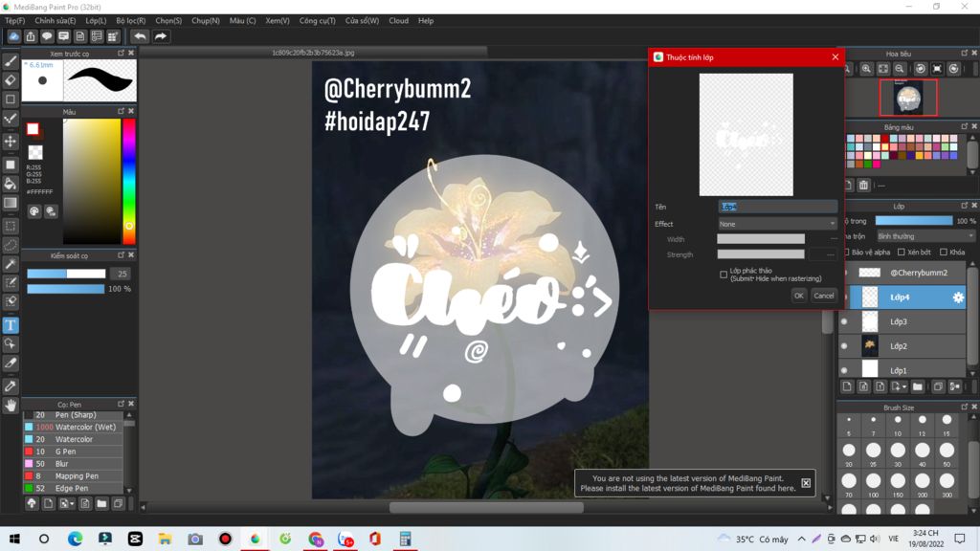Open the Bộ lọc(R) menu
Image resolution: width=980 pixels, height=551 pixels.
click(x=130, y=21)
